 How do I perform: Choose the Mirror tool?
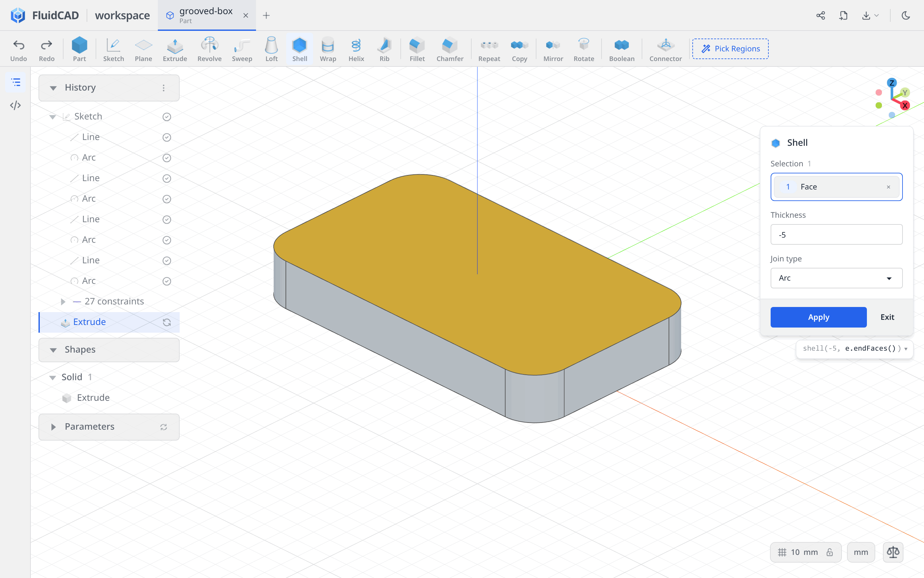553,49
